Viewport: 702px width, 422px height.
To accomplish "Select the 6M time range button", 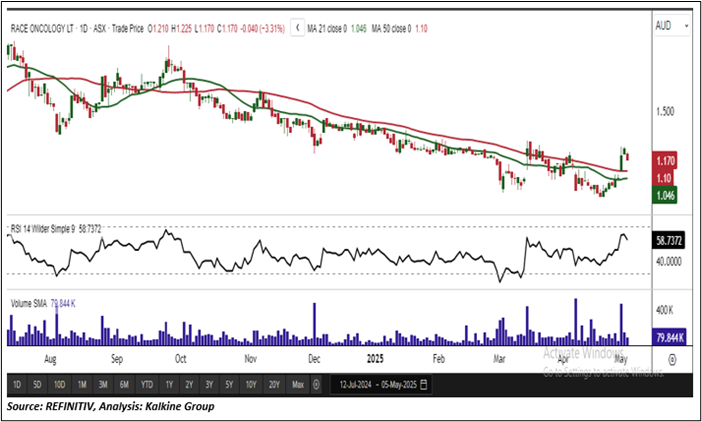I will click(124, 384).
